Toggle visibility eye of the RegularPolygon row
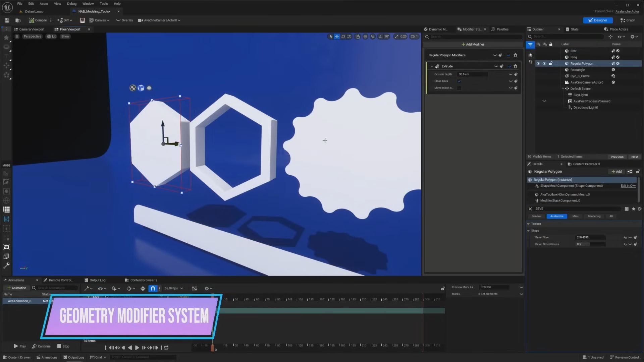 538,63
